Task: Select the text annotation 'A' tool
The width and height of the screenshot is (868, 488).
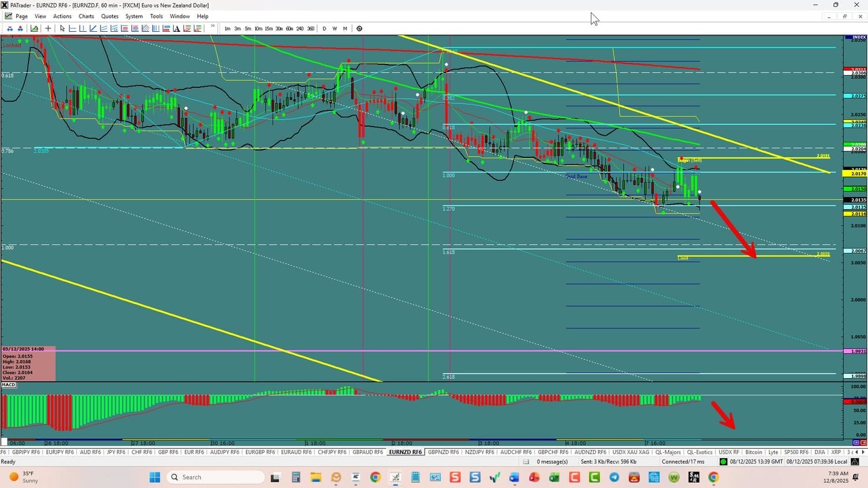Action: click(x=176, y=28)
